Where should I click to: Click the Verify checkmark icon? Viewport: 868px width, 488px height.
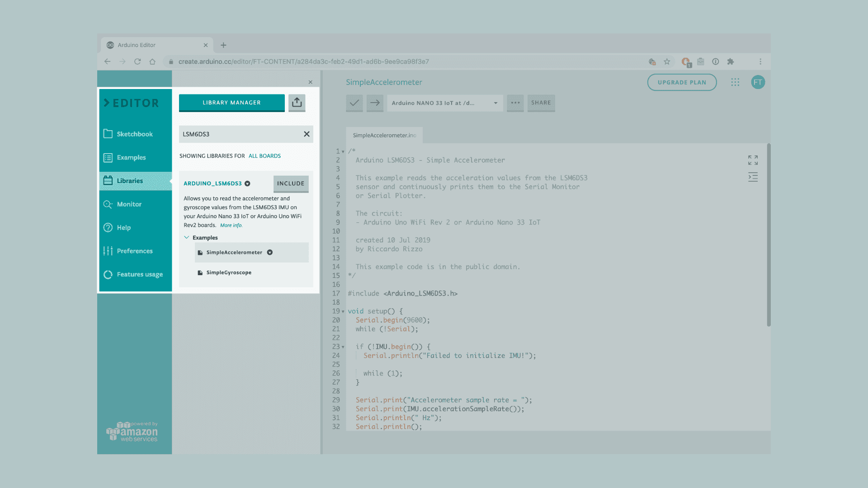tap(354, 103)
